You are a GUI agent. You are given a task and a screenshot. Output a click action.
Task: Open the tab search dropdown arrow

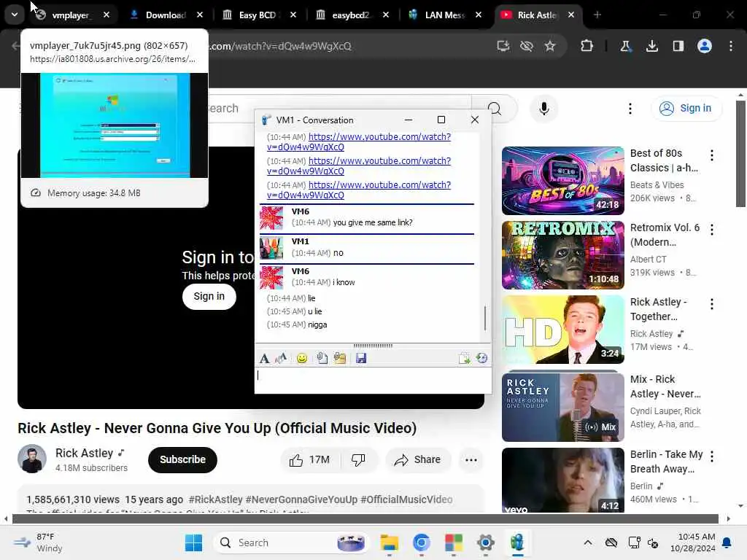point(15,15)
